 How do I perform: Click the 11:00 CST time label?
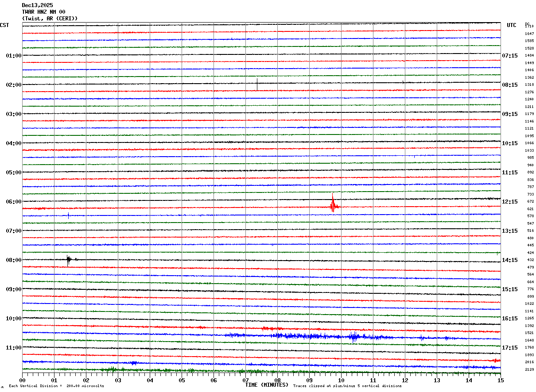pos(13,348)
